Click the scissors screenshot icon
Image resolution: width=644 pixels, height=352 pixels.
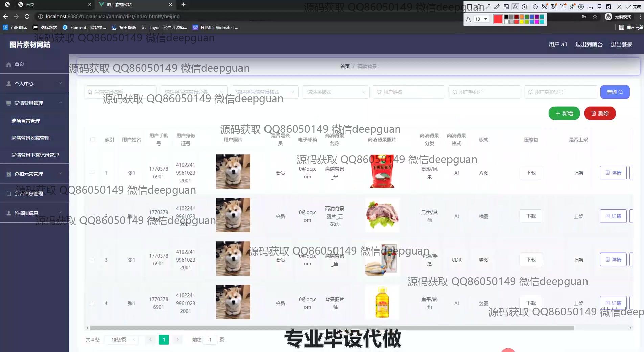coord(544,7)
